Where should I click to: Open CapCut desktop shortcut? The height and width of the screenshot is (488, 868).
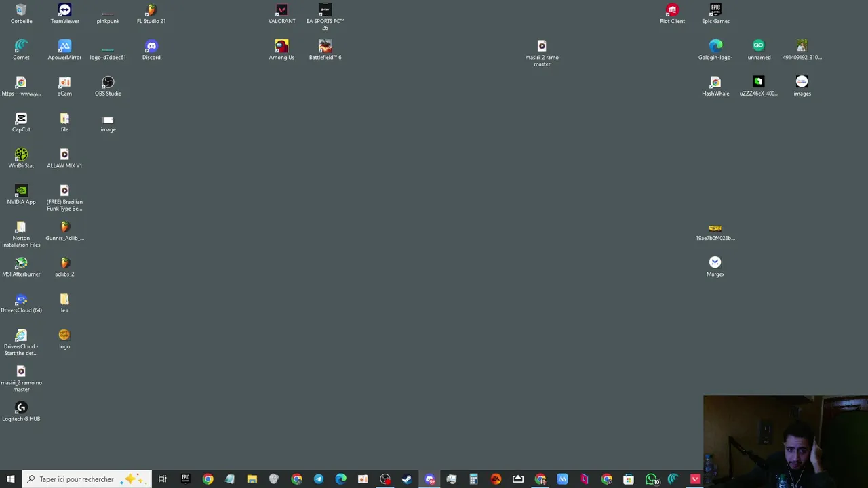[x=21, y=122]
